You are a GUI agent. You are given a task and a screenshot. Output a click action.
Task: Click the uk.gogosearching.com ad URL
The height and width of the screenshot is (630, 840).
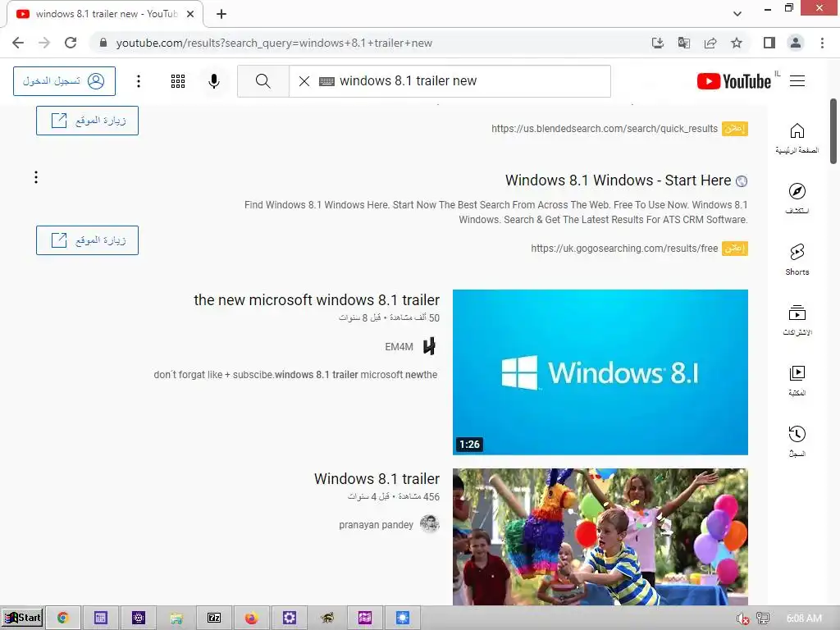pyautogui.click(x=624, y=249)
